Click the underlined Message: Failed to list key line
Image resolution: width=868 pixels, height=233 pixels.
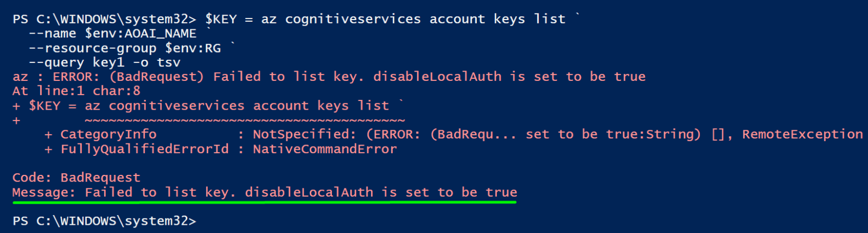click(265, 192)
